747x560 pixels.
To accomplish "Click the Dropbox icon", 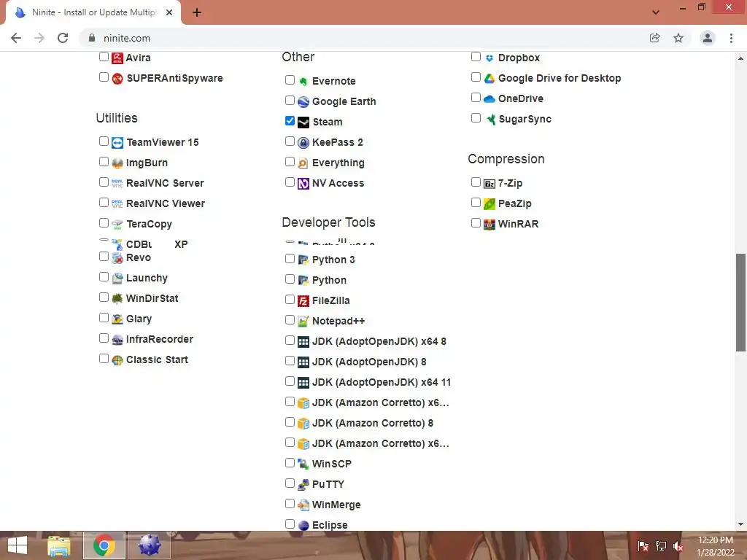I will coord(489,58).
